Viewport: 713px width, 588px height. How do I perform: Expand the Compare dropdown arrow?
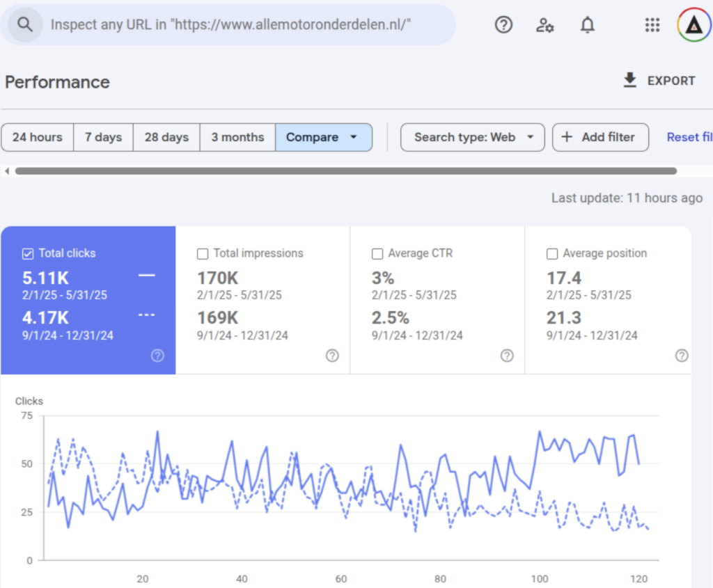point(353,137)
